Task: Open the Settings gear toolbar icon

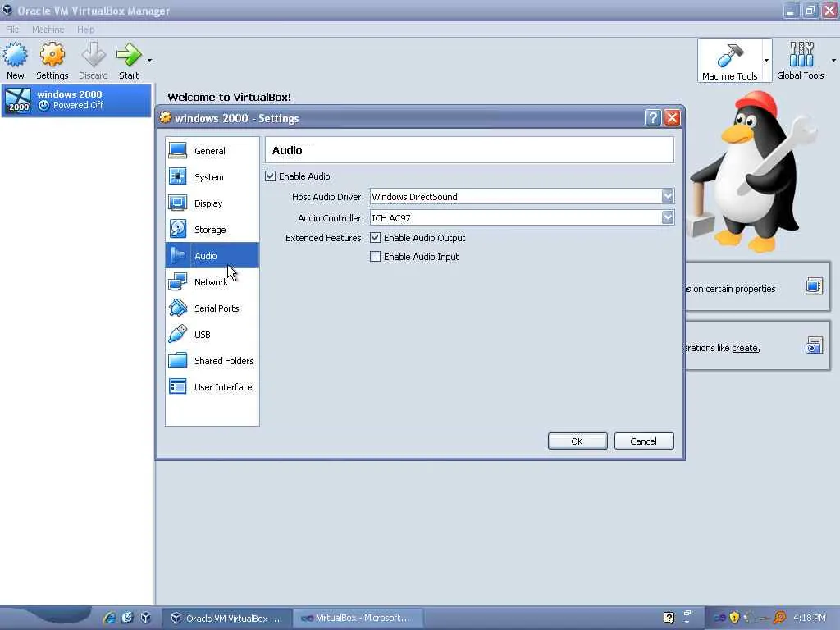Action: tap(52, 55)
